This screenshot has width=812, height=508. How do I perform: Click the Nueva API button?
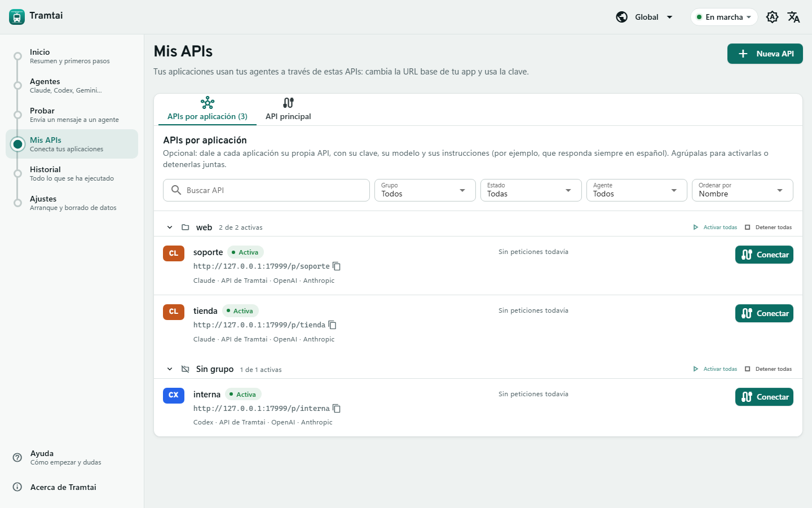coord(765,54)
